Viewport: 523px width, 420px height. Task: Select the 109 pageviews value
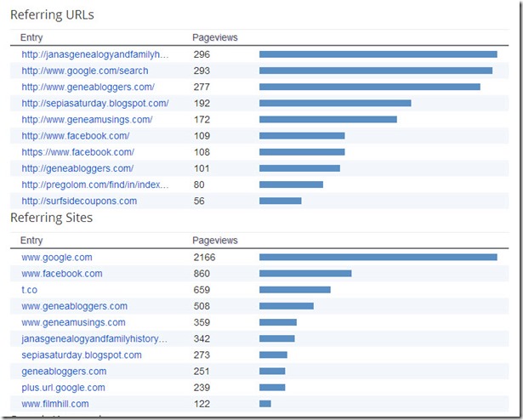pyautogui.click(x=202, y=136)
